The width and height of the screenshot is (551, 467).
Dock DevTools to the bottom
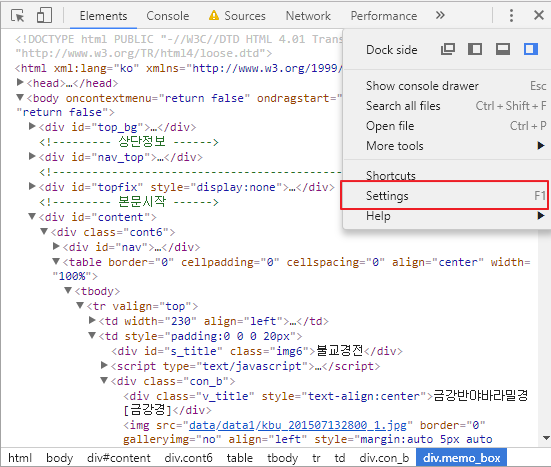[x=503, y=49]
